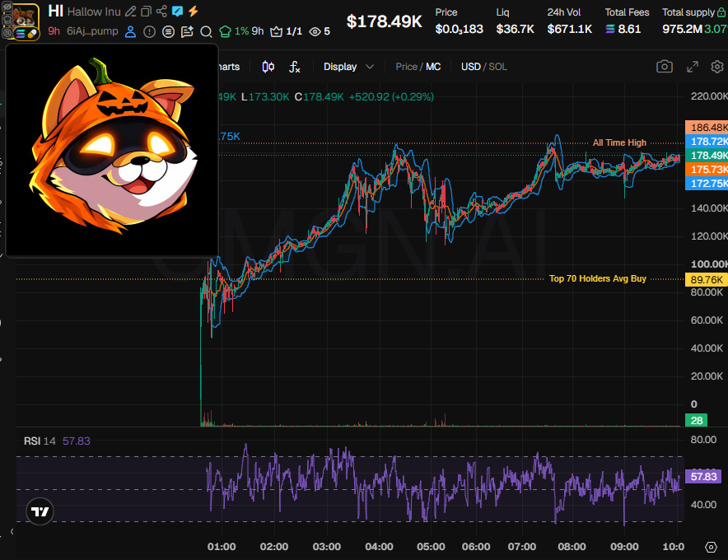Open chart settings gear icon
Screen dimensions: 728x560
716,67
